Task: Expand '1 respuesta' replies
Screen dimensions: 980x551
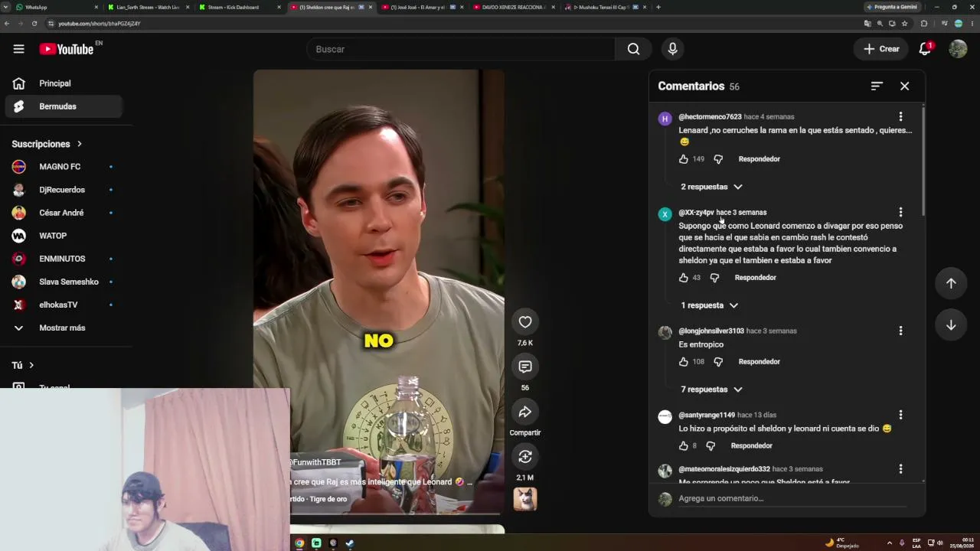Action: coord(709,305)
